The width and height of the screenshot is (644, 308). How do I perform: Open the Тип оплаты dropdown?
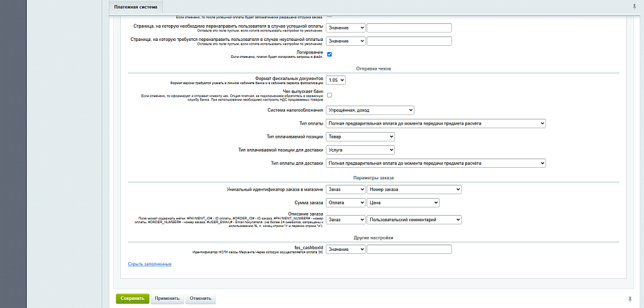pyautogui.click(x=435, y=124)
